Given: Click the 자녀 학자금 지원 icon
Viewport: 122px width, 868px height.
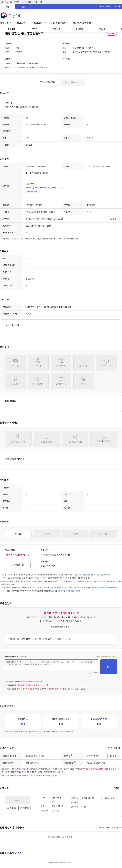Looking at the screenshot, I should (x=106, y=363).
